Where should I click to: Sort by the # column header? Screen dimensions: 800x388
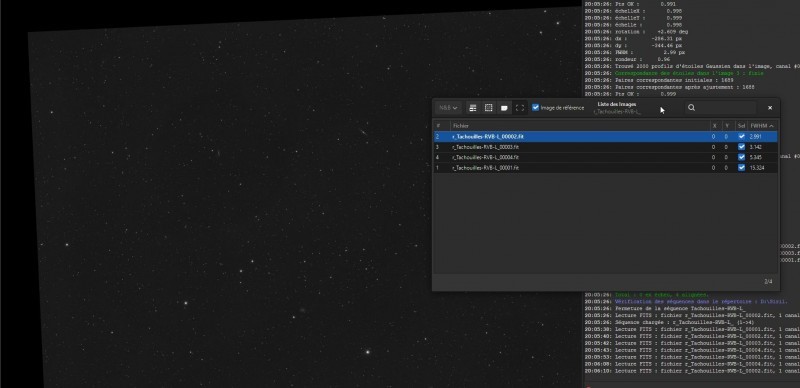point(442,126)
